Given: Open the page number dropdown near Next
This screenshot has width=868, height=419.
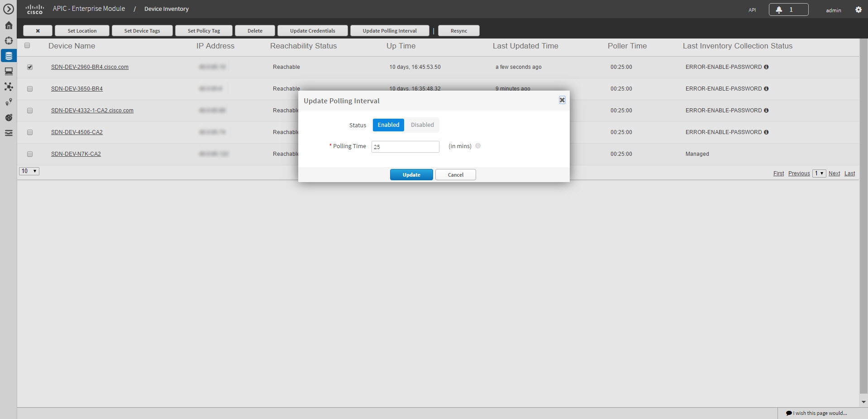Looking at the screenshot, I should [819, 173].
